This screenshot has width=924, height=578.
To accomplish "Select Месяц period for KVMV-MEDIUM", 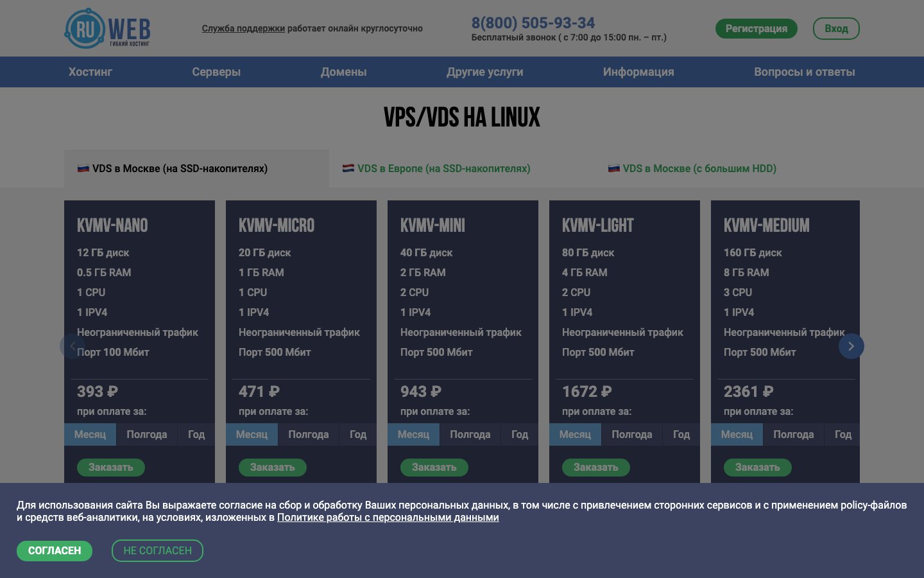I will [x=737, y=435].
